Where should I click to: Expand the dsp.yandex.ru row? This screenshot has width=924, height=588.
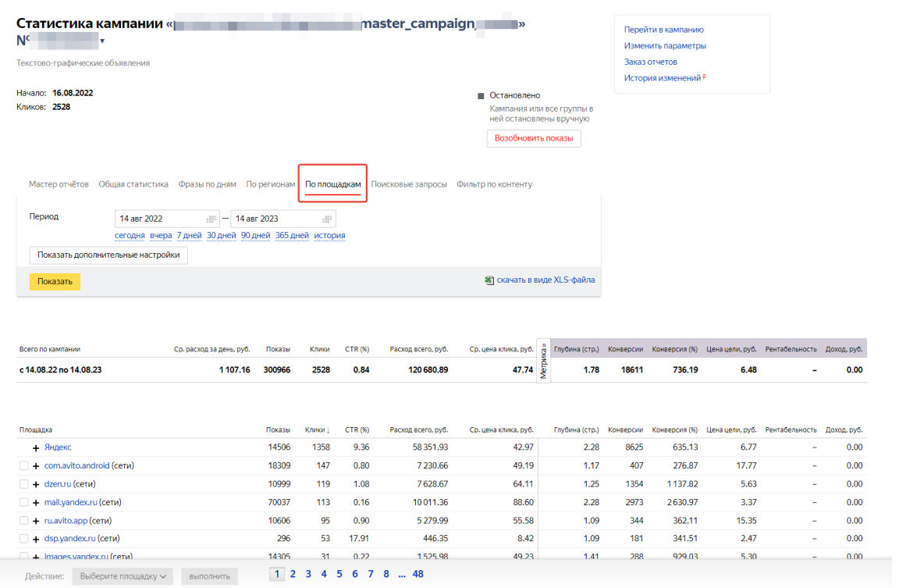coord(36,539)
